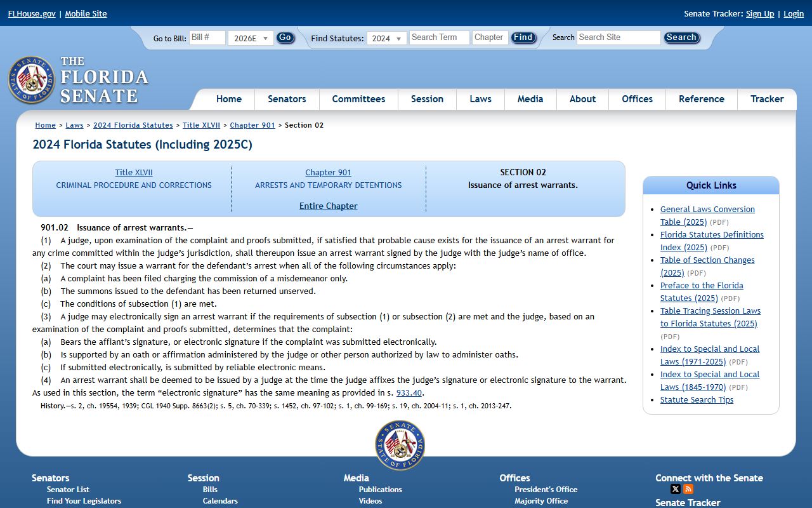Click the Go button for bill lookup
The image size is (812, 508).
[x=285, y=37]
